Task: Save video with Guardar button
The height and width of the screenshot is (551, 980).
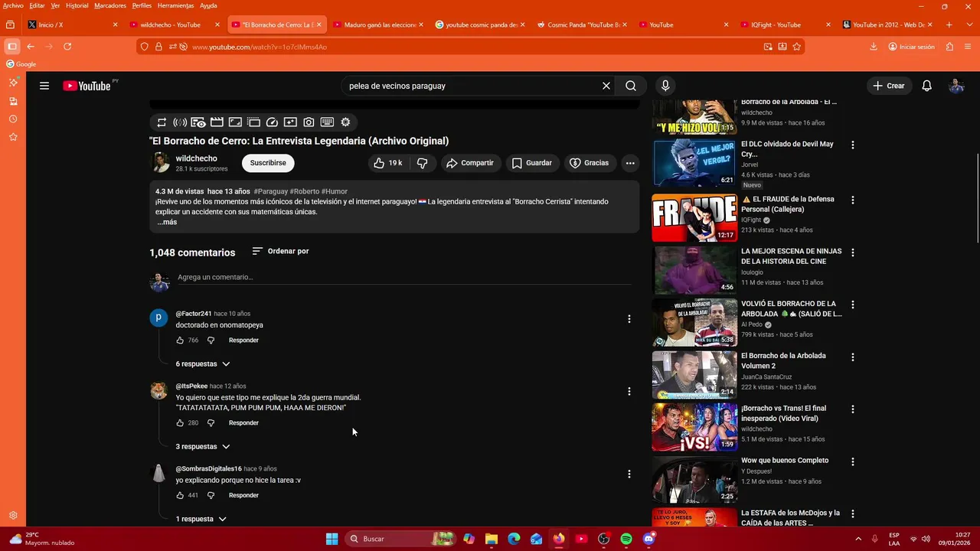Action: (531, 163)
